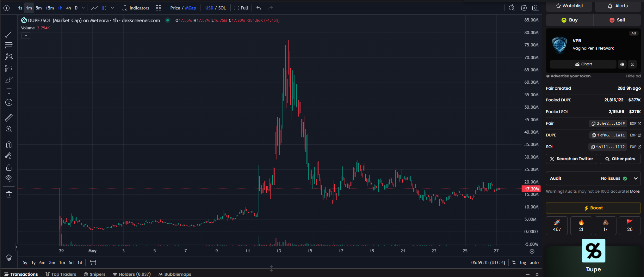Viewport: 644px width, 277px height.
Task: Remove drawings with trash icon
Action: (9, 194)
